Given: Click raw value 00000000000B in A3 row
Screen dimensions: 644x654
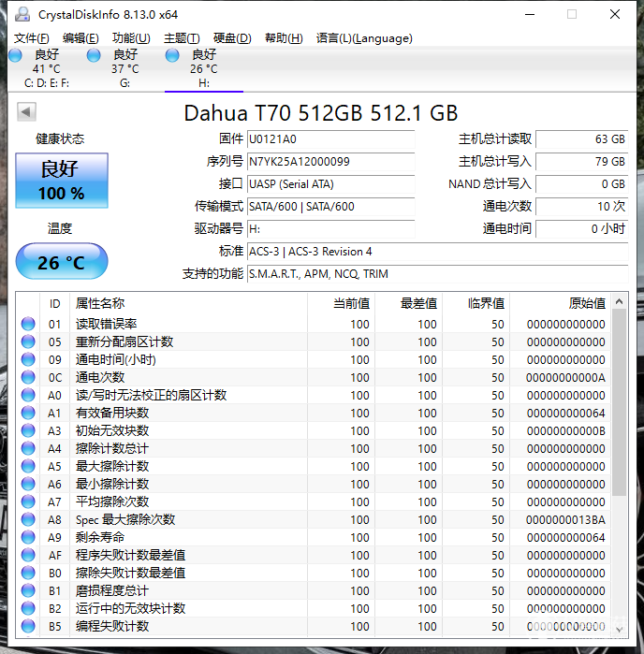Looking at the screenshot, I should pyautogui.click(x=565, y=431).
